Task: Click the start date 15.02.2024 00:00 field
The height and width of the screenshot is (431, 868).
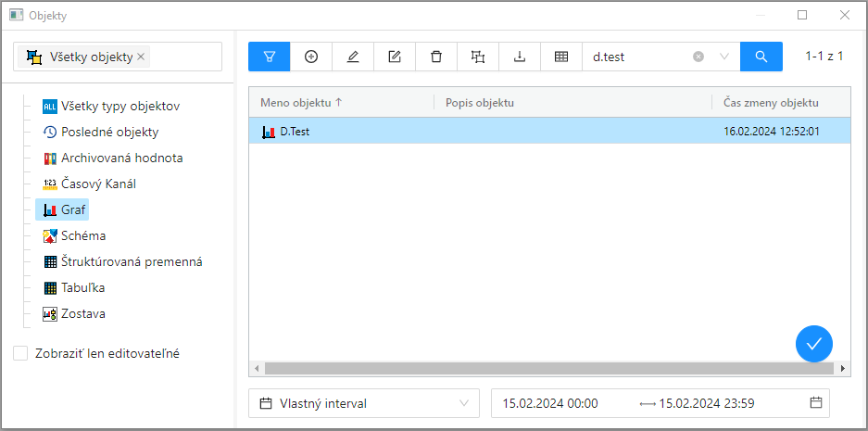Action: point(550,403)
